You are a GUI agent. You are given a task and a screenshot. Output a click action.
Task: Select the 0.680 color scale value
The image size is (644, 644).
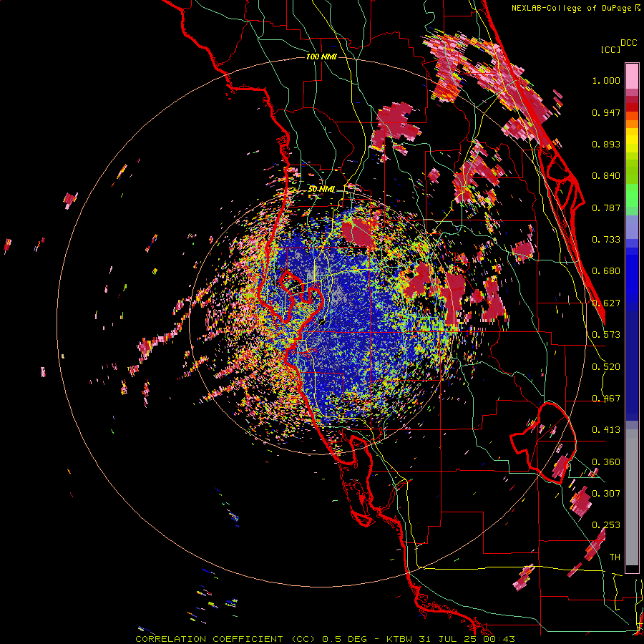tap(606, 271)
